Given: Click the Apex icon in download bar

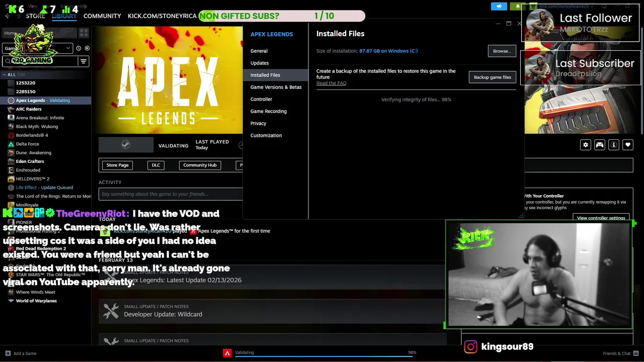Looking at the screenshot, I should [x=227, y=353].
